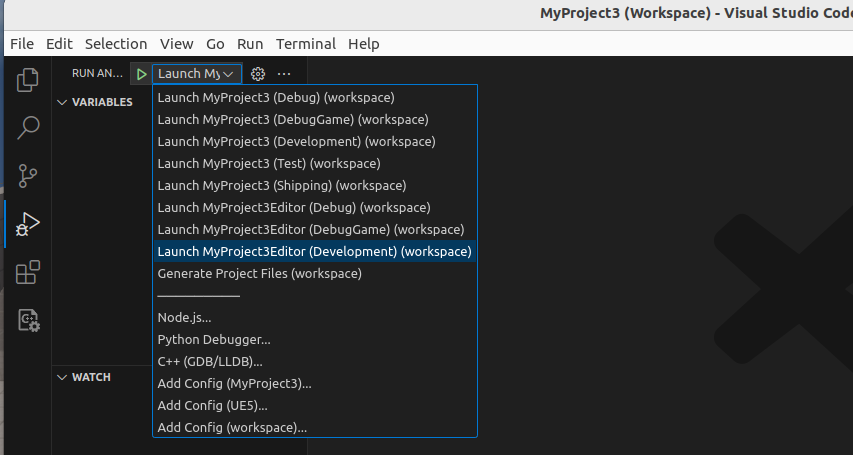
Task: Select the Python Debugger... option
Action: coord(315,340)
